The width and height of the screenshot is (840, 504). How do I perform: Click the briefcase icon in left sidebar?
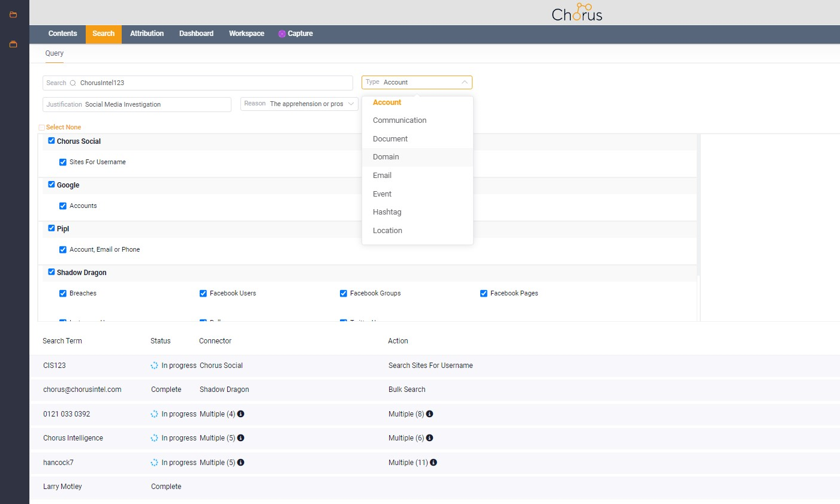13,44
